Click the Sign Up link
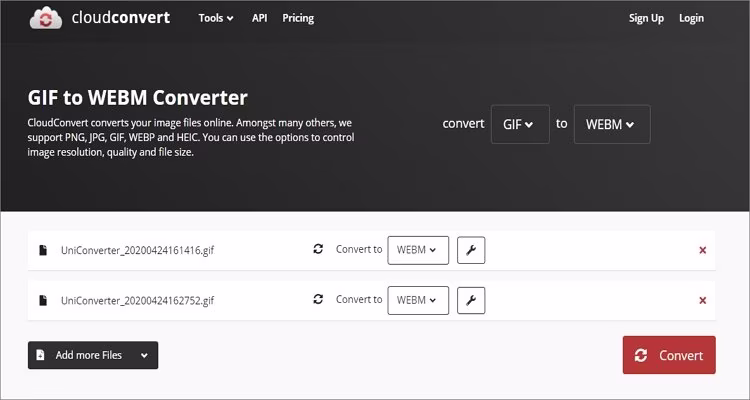 tap(646, 18)
